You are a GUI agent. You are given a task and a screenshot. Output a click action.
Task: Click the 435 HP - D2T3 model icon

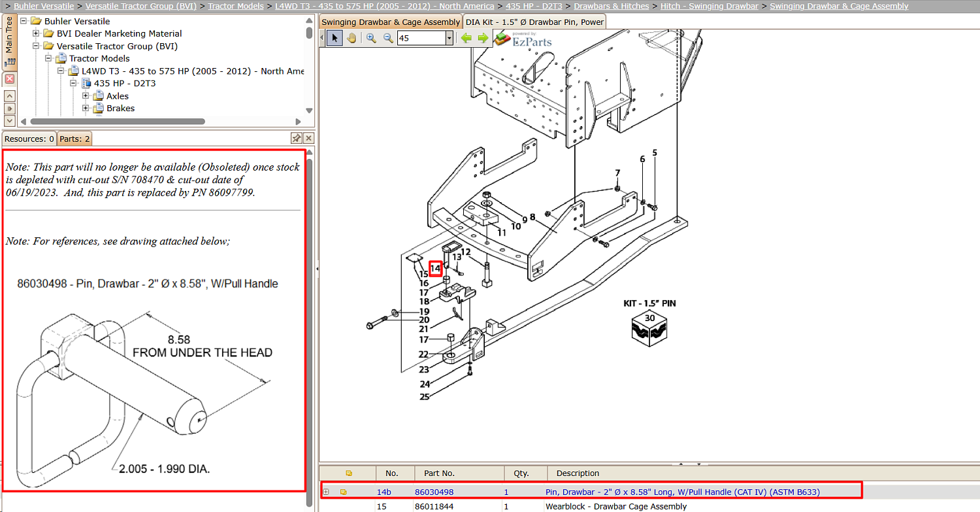pos(86,83)
